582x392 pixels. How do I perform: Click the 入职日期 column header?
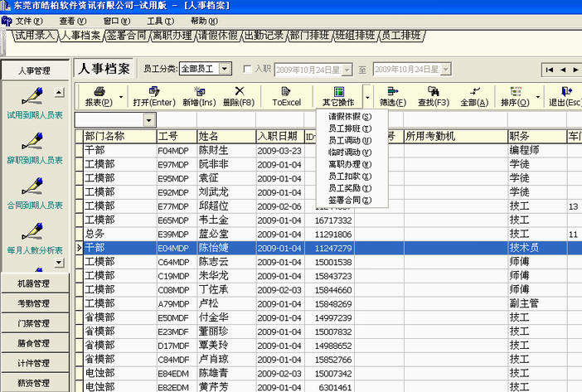[x=280, y=136]
